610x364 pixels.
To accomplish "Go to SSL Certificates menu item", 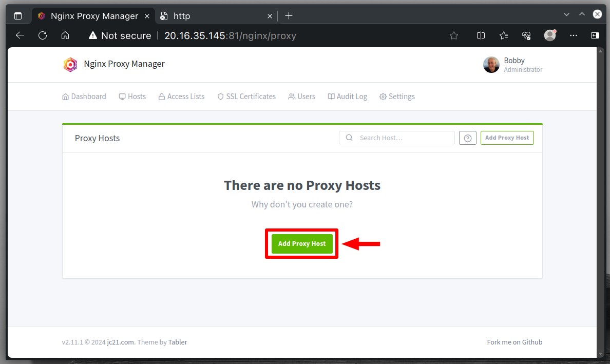I will [x=246, y=97].
